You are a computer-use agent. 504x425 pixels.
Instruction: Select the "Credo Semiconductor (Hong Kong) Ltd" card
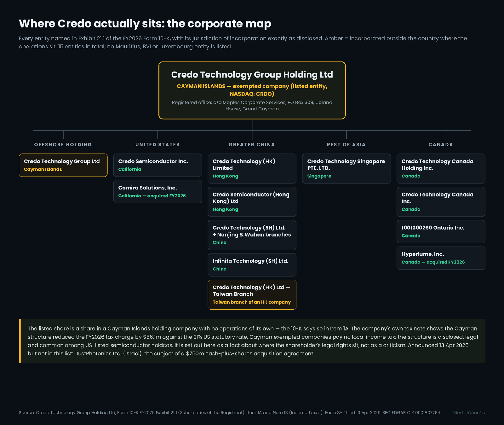click(x=252, y=202)
